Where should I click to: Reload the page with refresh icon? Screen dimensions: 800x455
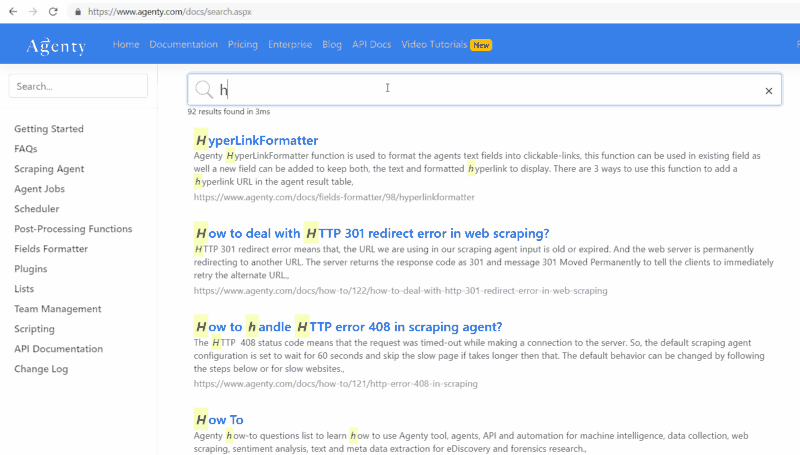coord(53,11)
